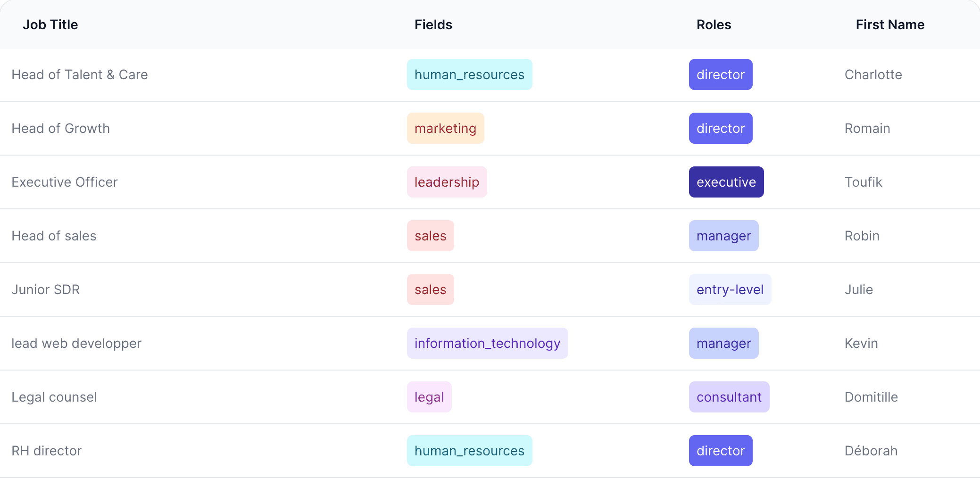
Task: Click the consultant role tag
Action: 729,397
